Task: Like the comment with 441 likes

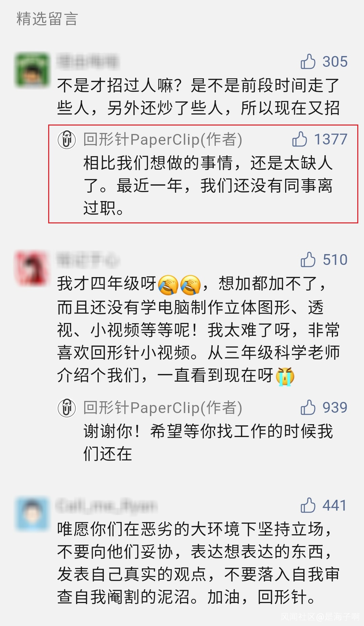Action: tap(308, 505)
